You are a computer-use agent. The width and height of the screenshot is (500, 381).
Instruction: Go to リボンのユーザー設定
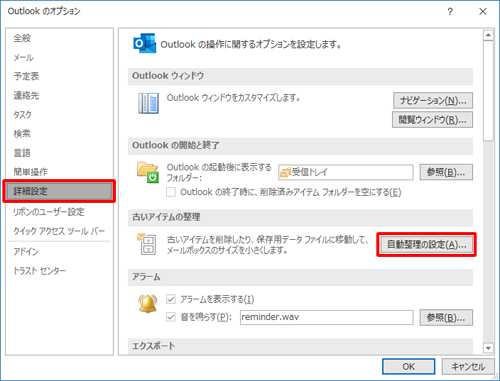tap(49, 212)
